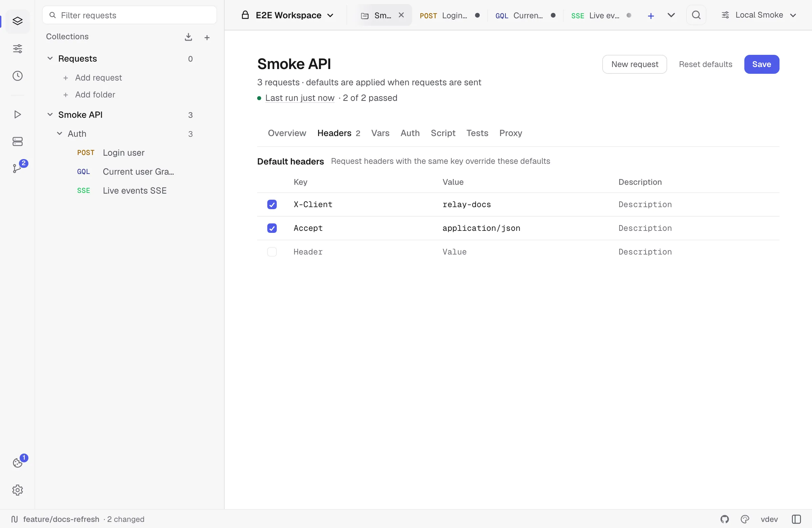Switch to the Overview tab
This screenshot has height=528, width=812.
(x=287, y=133)
